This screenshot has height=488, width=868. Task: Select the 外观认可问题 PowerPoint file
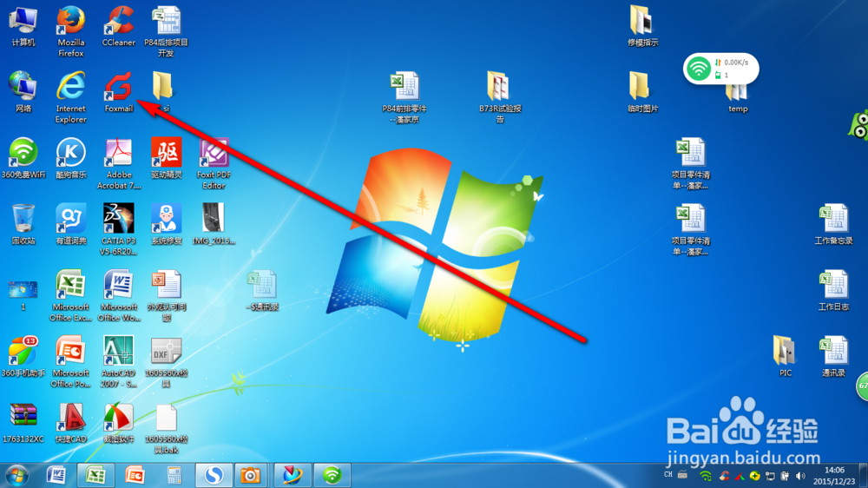point(166,295)
